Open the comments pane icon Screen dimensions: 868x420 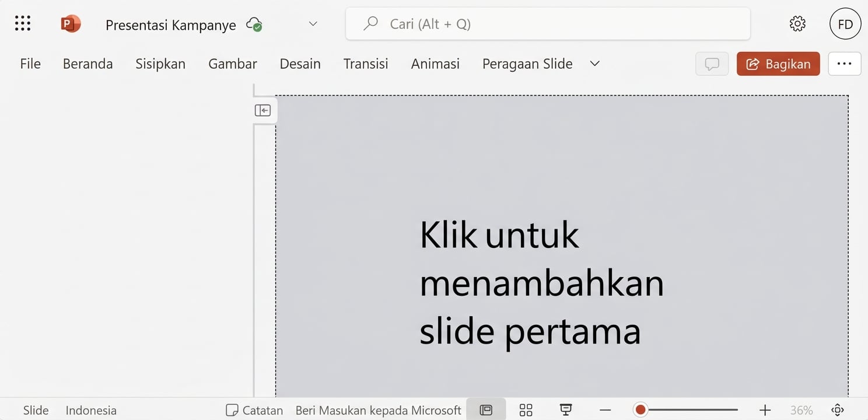click(712, 64)
